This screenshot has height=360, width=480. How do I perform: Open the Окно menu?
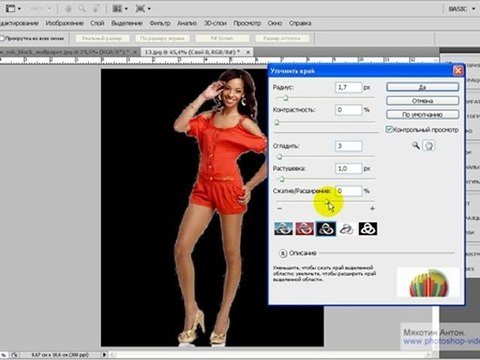(x=275, y=23)
